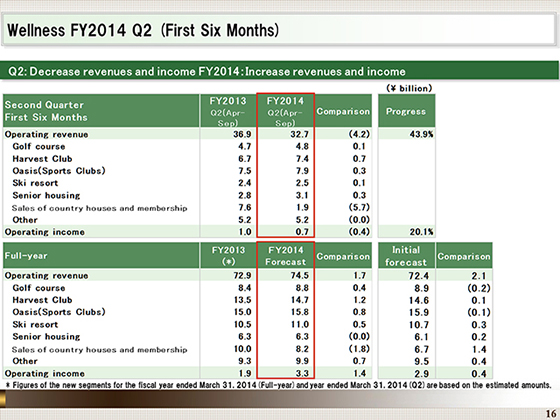Click the Comparison header in the Second Quarter table
The width and height of the screenshot is (560, 420).
pyautogui.click(x=343, y=111)
